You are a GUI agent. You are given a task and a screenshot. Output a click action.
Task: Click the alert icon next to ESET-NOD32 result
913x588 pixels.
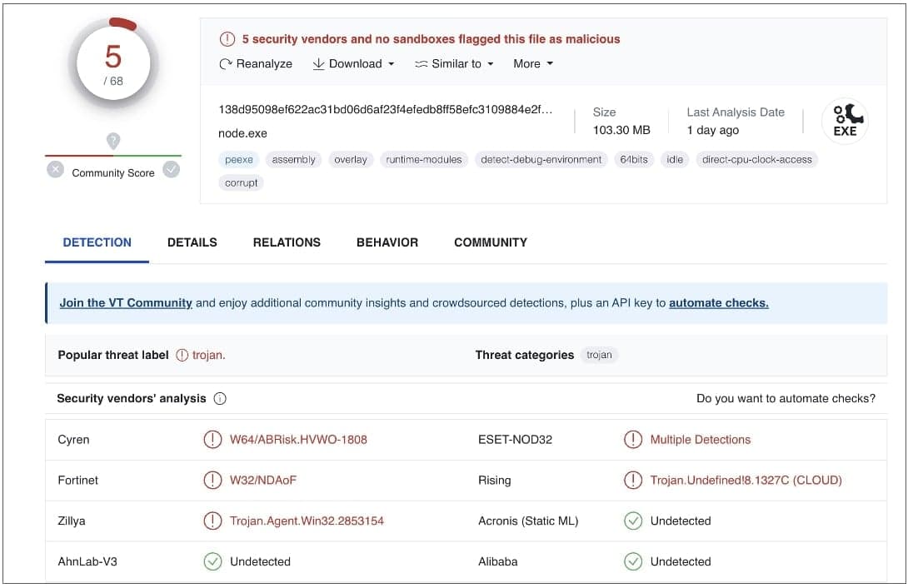coord(633,440)
